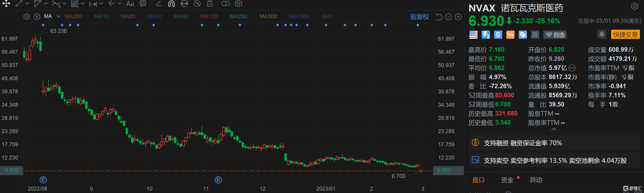644x193 pixels.
Task: Click the price alert bell icon
Action: point(602,34)
